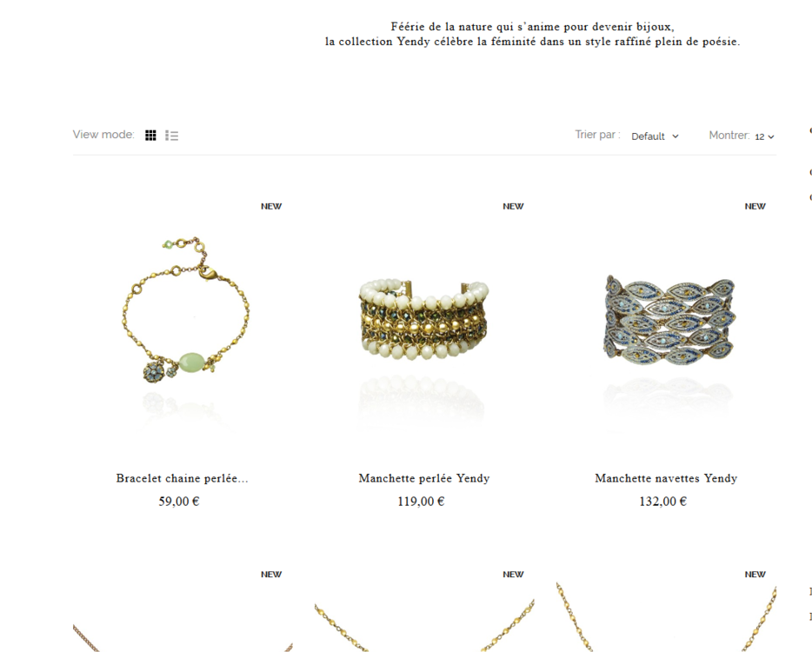Open Manchette perlée Yendy product image
The height and width of the screenshot is (652, 812).
coord(424,329)
